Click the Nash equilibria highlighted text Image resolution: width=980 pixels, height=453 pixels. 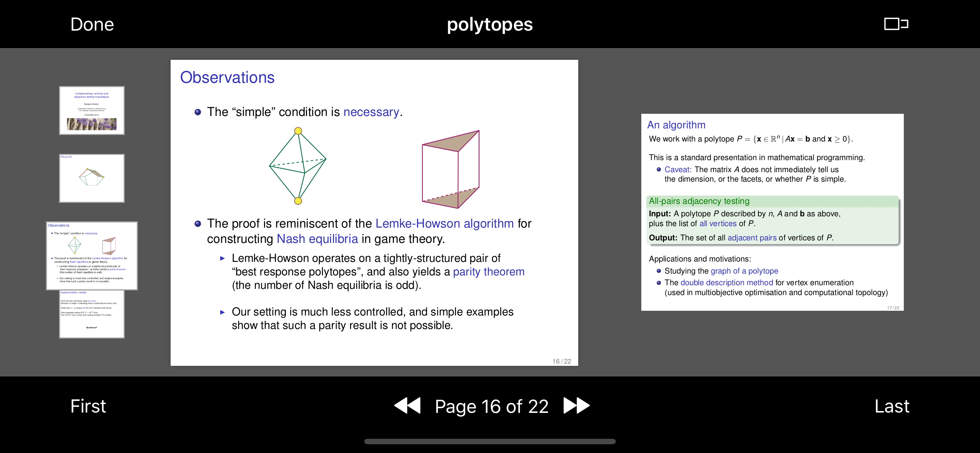click(317, 239)
